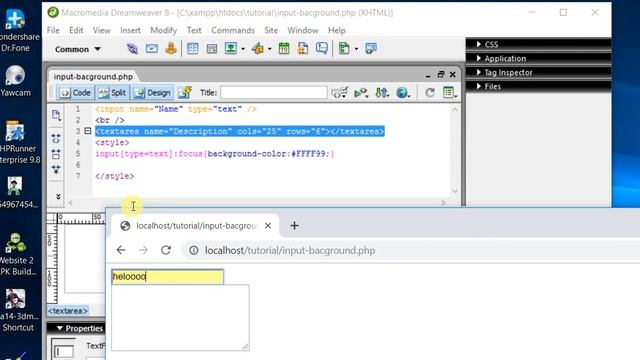Click the code line with background-color:#FFFF99

pyautogui.click(x=215, y=154)
